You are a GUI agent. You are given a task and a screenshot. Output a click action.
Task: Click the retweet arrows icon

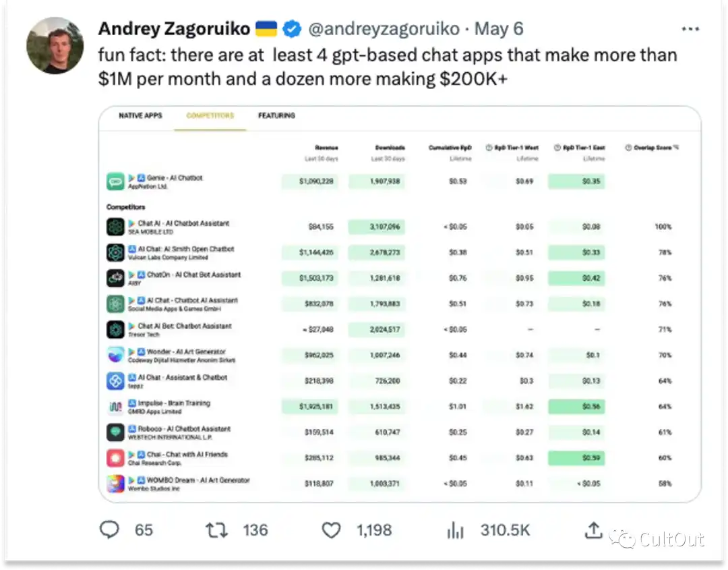[216, 530]
